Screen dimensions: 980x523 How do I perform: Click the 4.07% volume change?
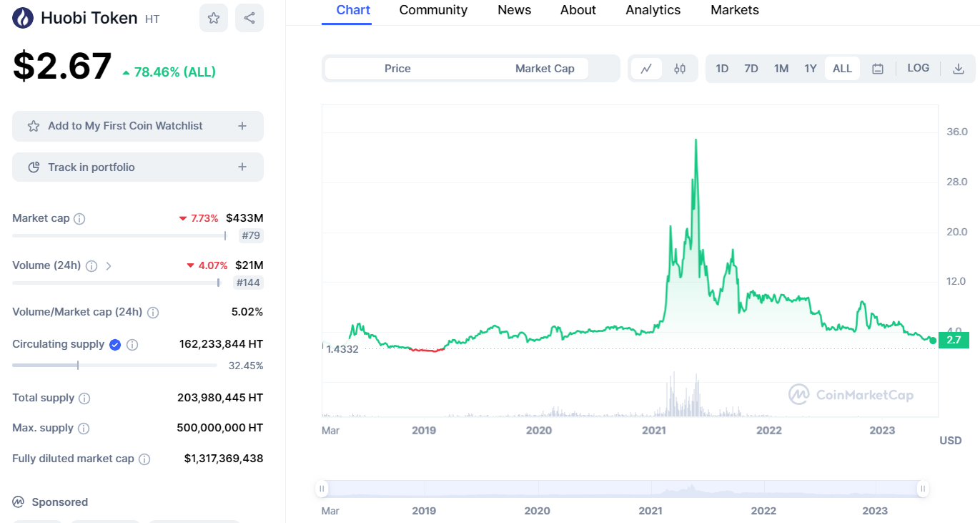[207, 265]
